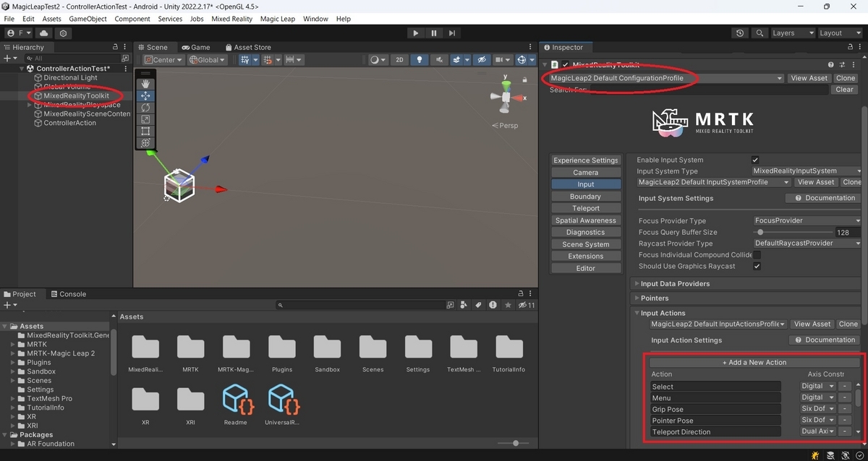Open component preset selector icon
Viewport: 868px width, 461px height.
pyautogui.click(x=841, y=65)
